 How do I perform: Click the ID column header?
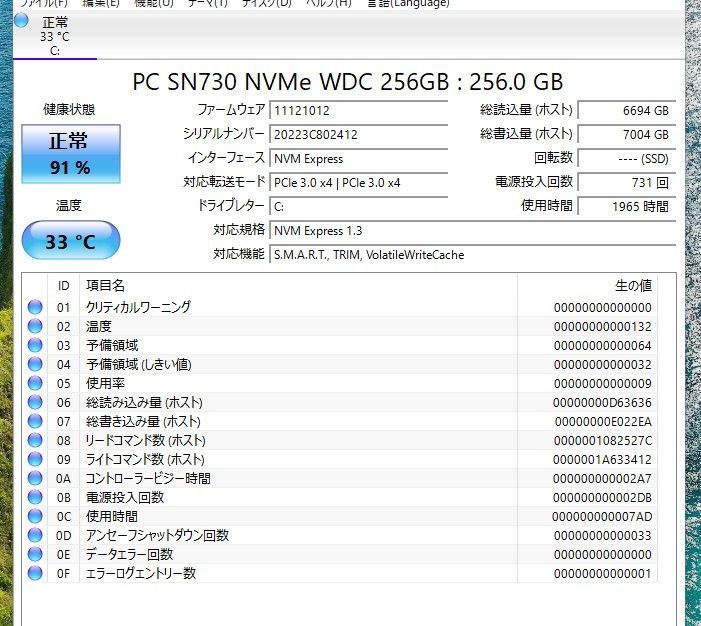pyautogui.click(x=63, y=285)
